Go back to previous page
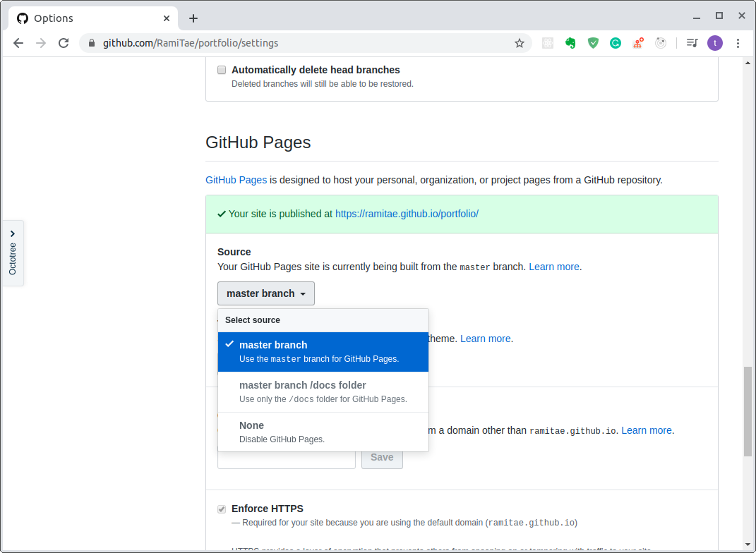Viewport: 756px width, 553px height. 18,43
